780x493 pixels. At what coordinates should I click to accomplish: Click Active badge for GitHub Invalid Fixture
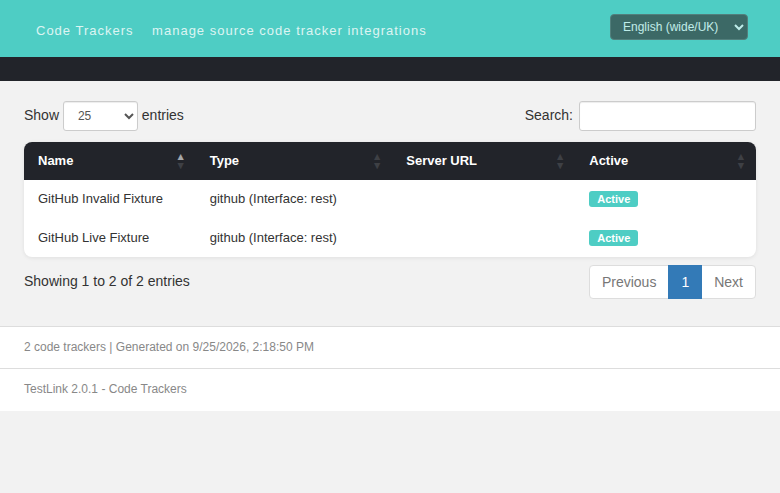tap(613, 199)
